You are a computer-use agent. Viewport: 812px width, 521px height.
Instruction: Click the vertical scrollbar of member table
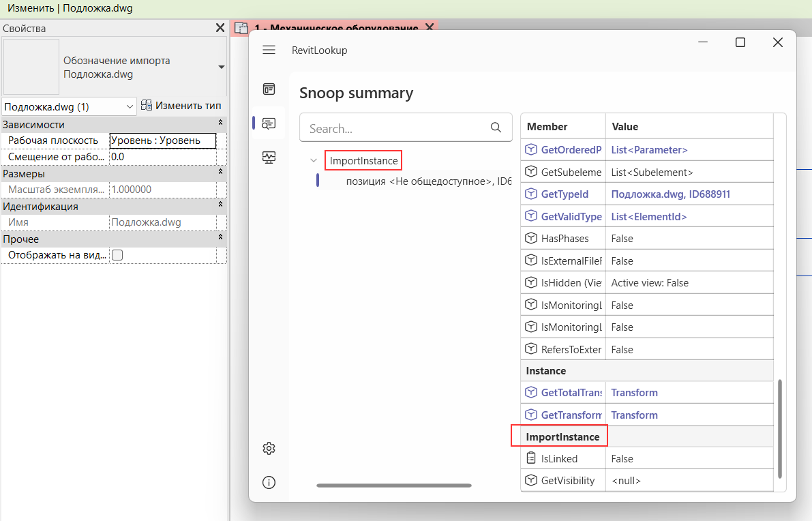pyautogui.click(x=780, y=429)
